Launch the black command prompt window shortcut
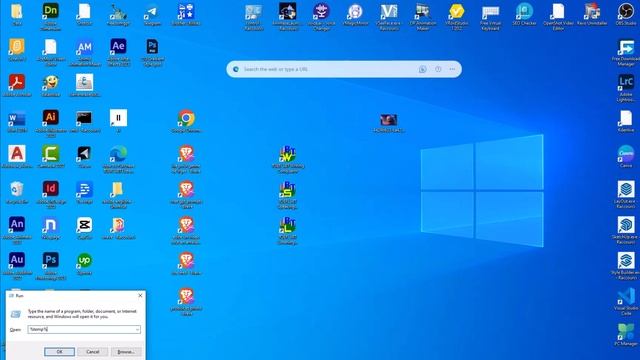640x360 pixels. [x=84, y=118]
